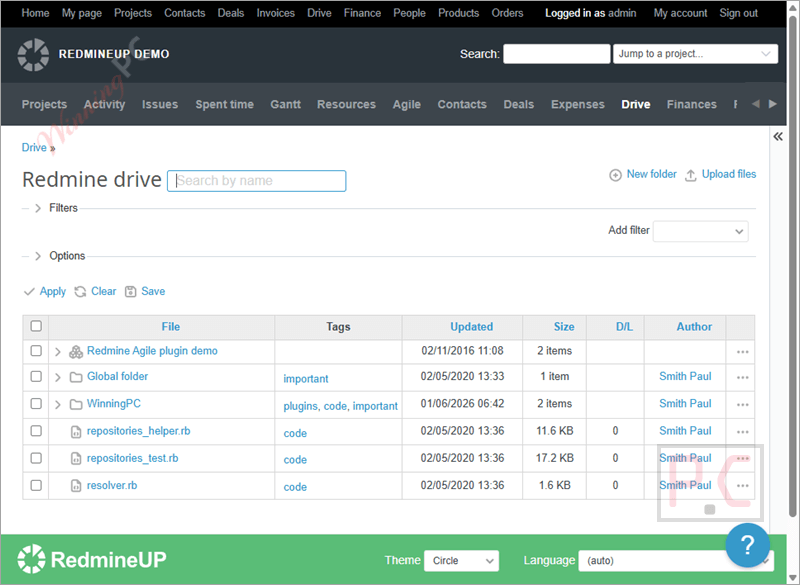Viewport: 800px width, 585px height.
Task: Check the repositories_test.rb row checkbox
Action: [36, 458]
